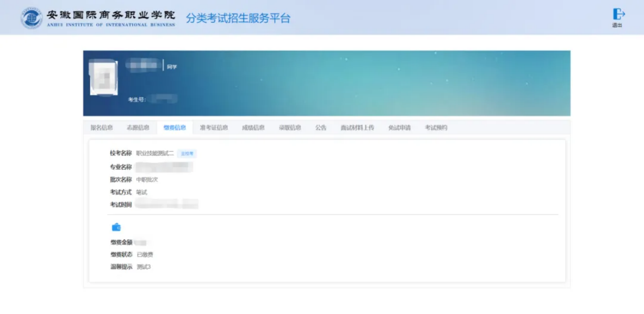Viewport: 644px width, 314px height.
Task: Switch to the 面试材料上传 tab
Action: [x=357, y=128]
